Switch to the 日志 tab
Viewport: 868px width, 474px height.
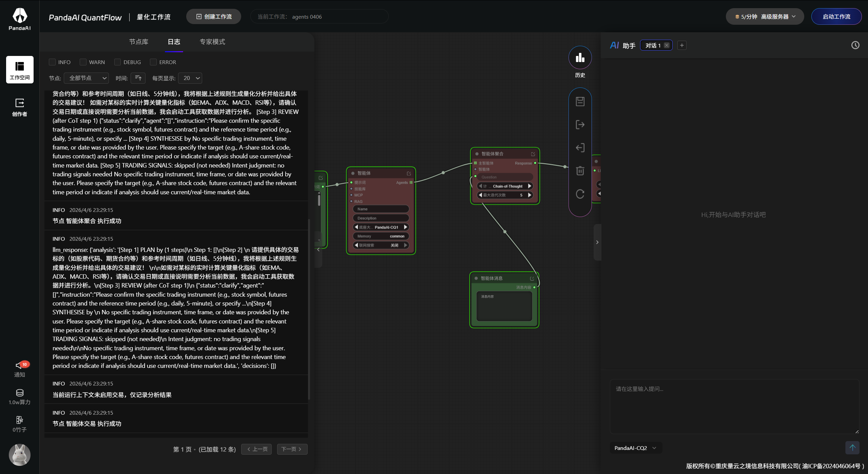174,42
